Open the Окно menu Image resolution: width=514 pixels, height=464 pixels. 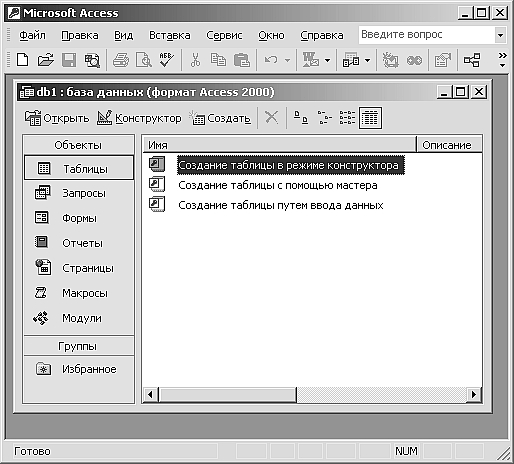tap(271, 35)
